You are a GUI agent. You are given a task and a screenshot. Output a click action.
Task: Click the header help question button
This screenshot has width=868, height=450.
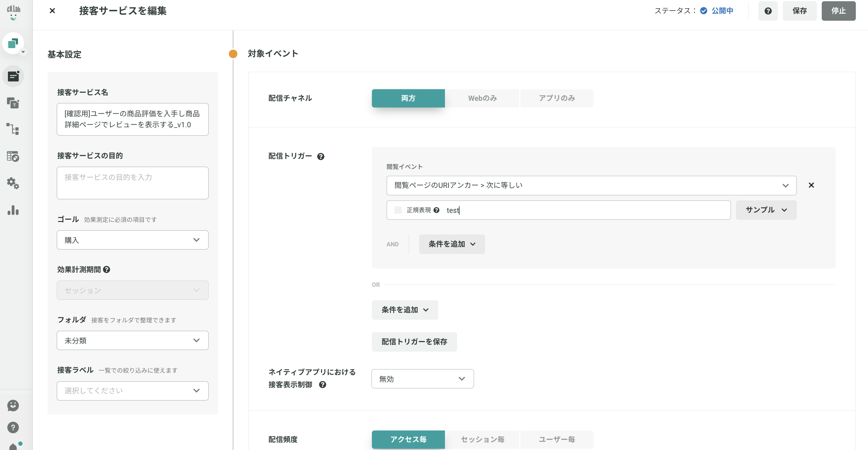point(768,11)
